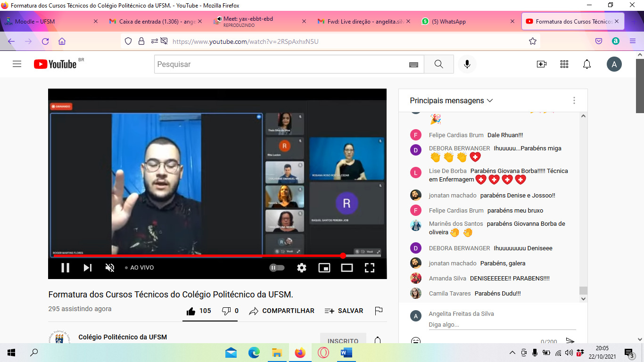Click the voice search microphone icon
This screenshot has width=644, height=362.
[467, 64]
